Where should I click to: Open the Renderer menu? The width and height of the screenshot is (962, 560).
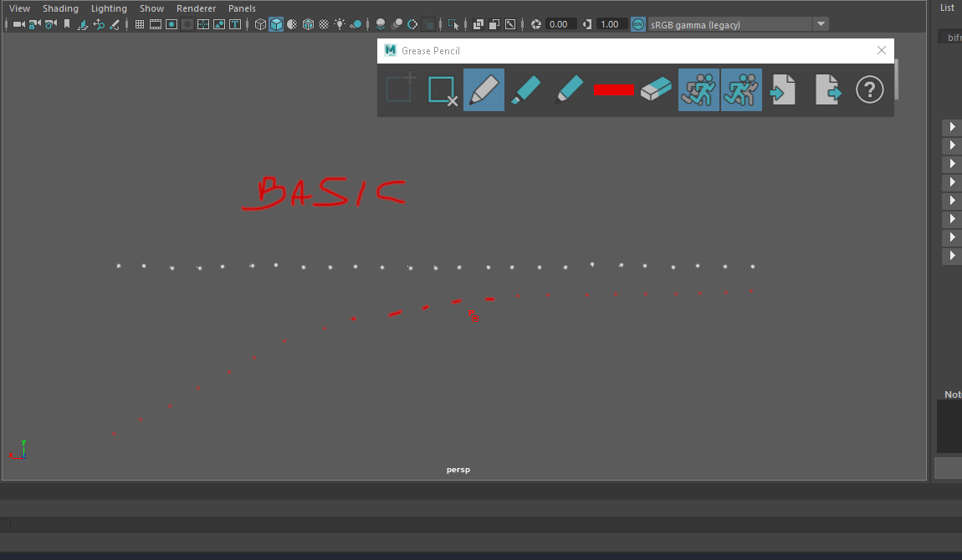click(x=196, y=8)
